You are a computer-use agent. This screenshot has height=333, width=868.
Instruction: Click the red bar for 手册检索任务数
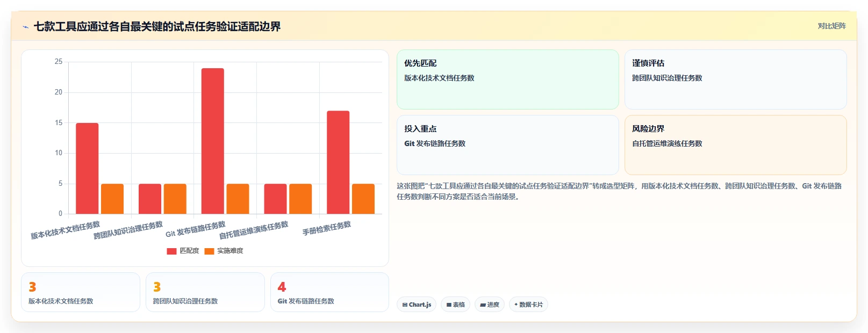click(338, 162)
